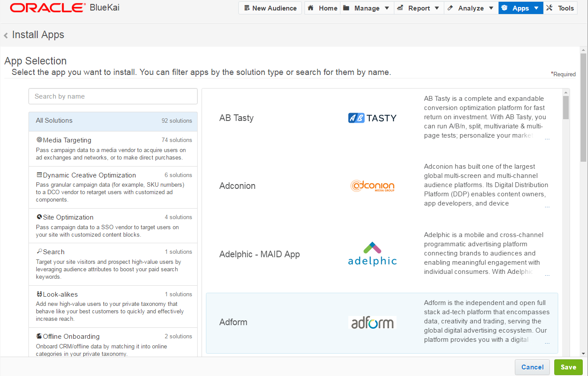Click the page vertical scrollbar thumb
Viewport: 588px width, 376px height.
pyautogui.click(x=583, y=107)
